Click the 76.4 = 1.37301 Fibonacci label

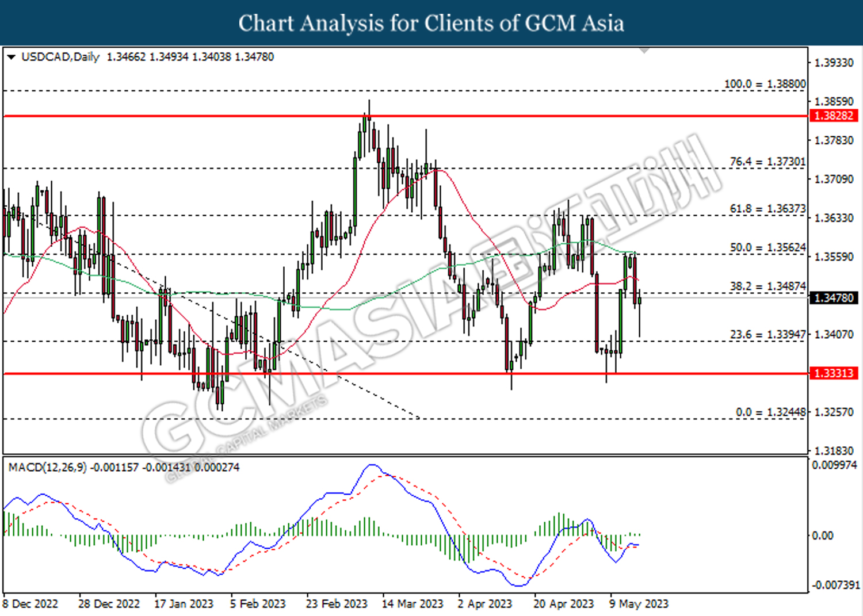pyautogui.click(x=767, y=162)
